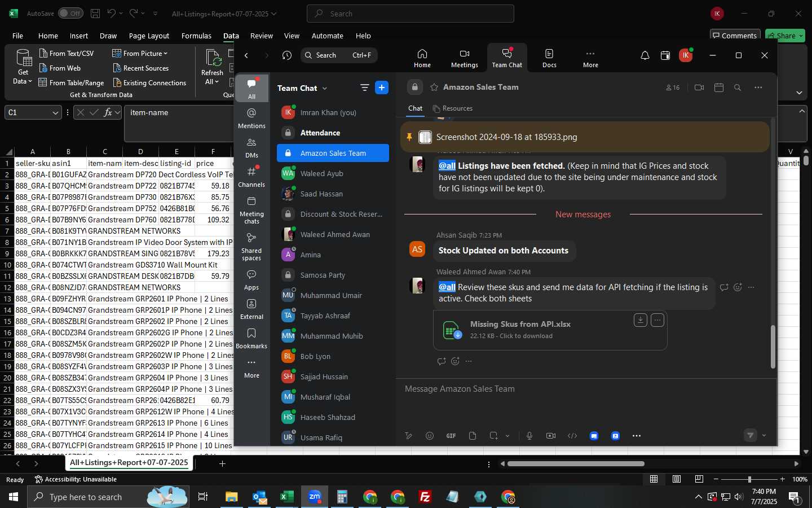Open Excel Formulas ribbon tab

pos(196,36)
